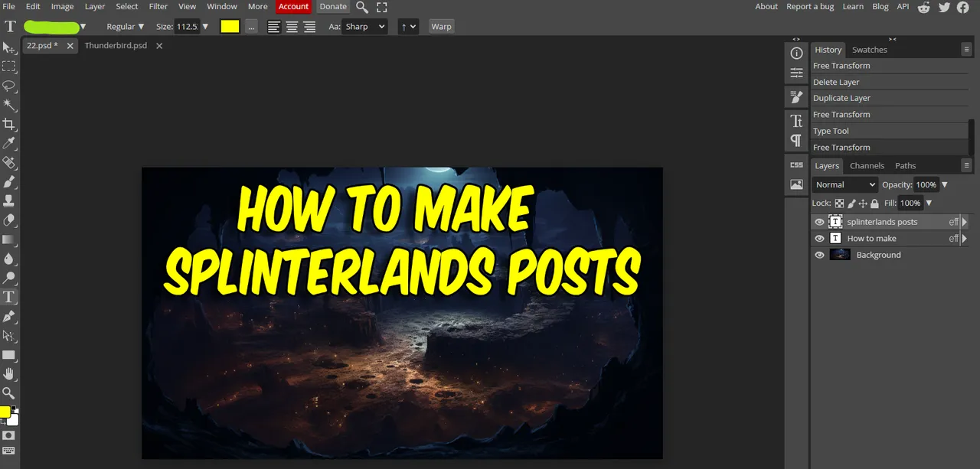The width and height of the screenshot is (980, 469).
Task: Toggle lock transparent pixels
Action: tap(839, 204)
